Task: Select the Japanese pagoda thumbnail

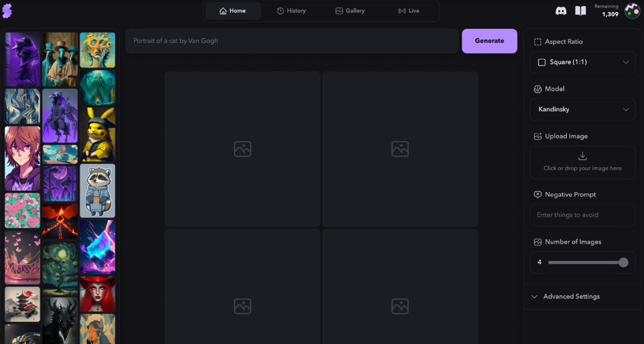Action: tap(23, 305)
